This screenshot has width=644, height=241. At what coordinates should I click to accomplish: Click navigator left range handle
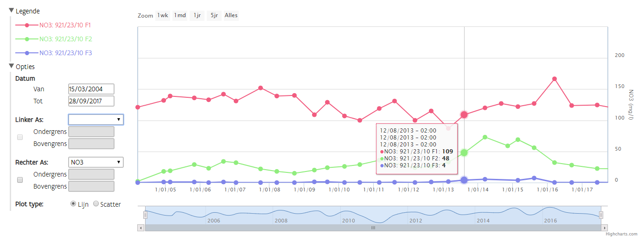coord(145,215)
